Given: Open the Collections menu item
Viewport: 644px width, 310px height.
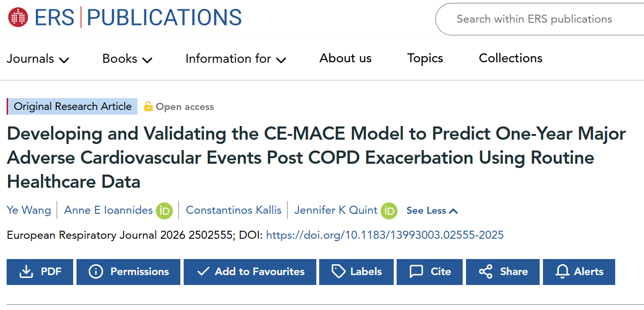Looking at the screenshot, I should click(510, 59).
